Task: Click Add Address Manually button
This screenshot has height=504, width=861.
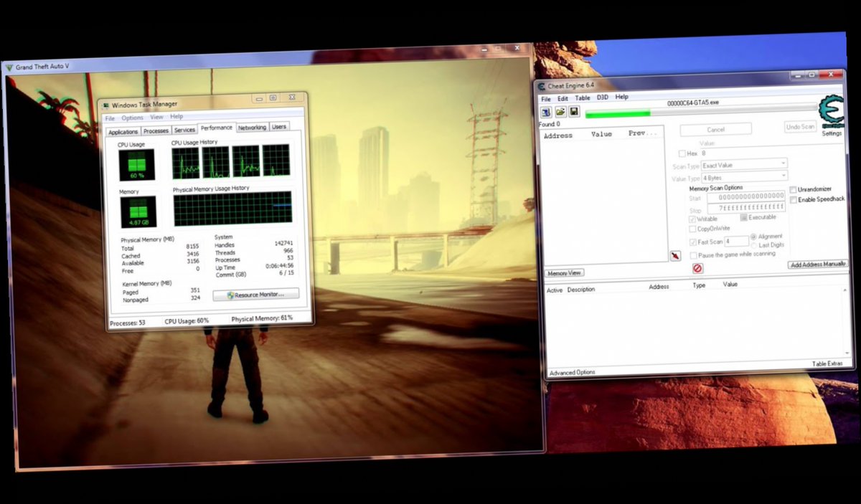Action: pos(818,265)
